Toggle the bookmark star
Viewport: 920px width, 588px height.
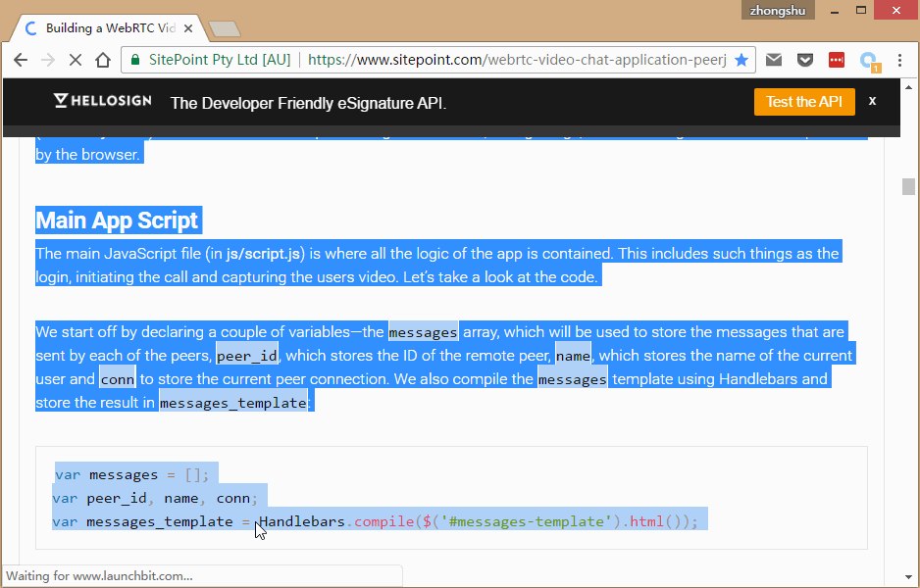[x=741, y=60]
